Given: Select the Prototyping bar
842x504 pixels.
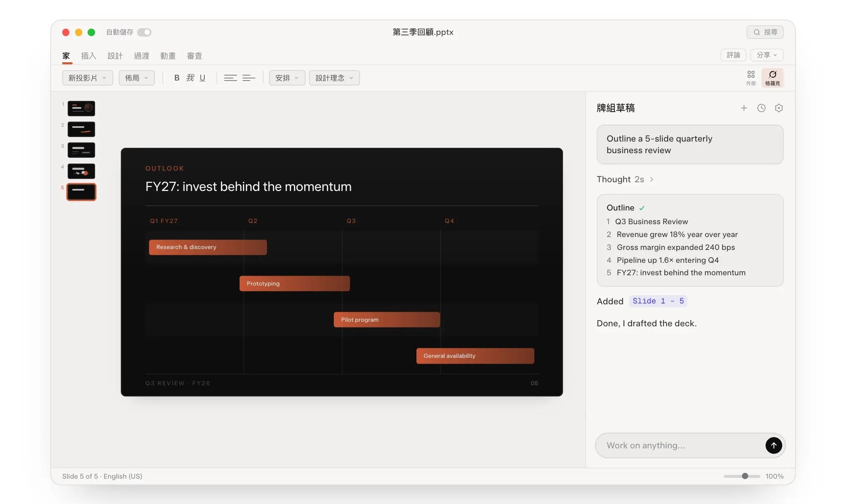Looking at the screenshot, I should click(x=294, y=284).
